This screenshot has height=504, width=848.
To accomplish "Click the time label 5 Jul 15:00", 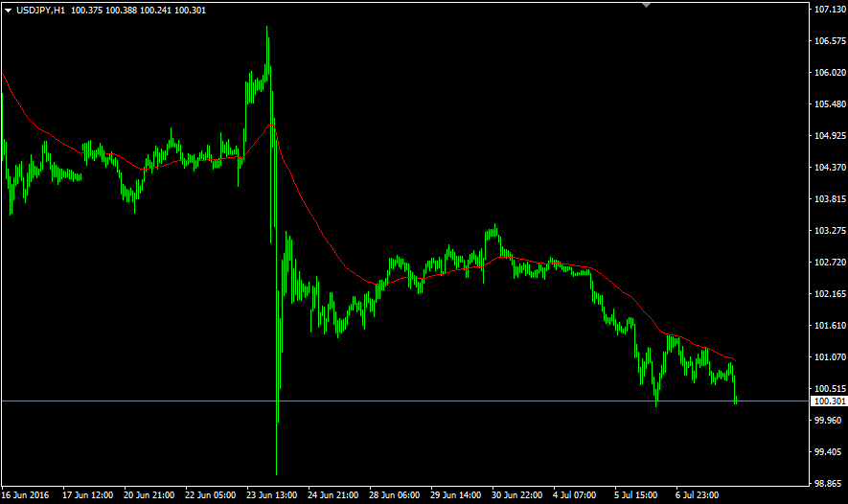I will click(635, 495).
